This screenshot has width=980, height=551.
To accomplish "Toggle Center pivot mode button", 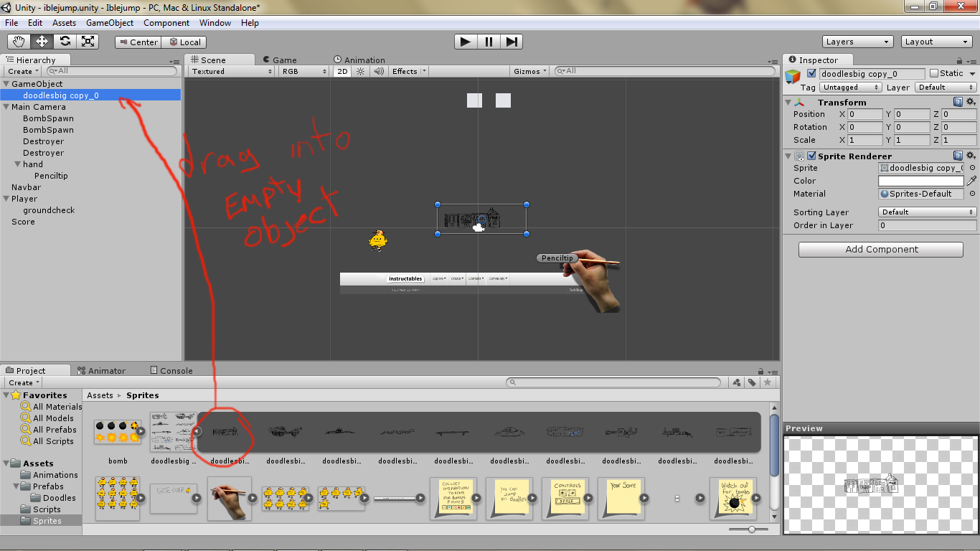I will (138, 42).
